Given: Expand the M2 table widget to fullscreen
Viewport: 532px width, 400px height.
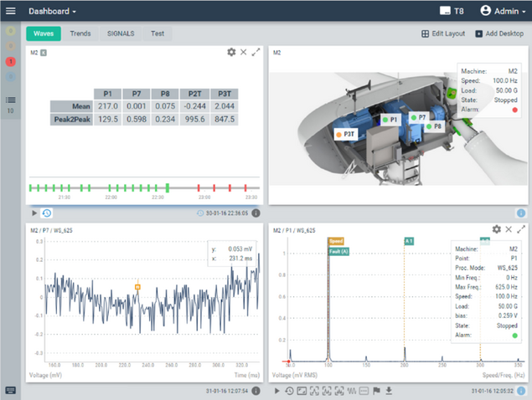Looking at the screenshot, I should click(256, 52).
